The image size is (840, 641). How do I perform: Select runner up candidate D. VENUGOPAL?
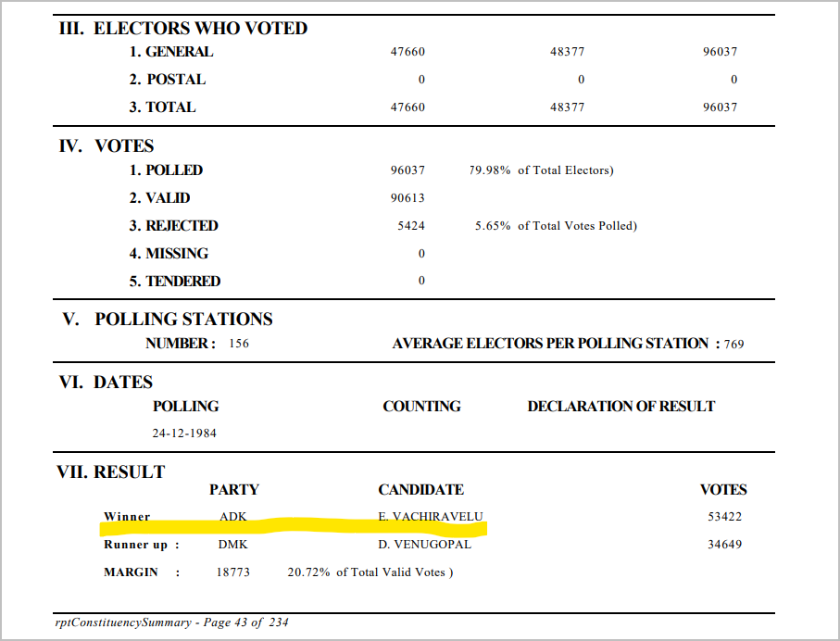click(425, 545)
